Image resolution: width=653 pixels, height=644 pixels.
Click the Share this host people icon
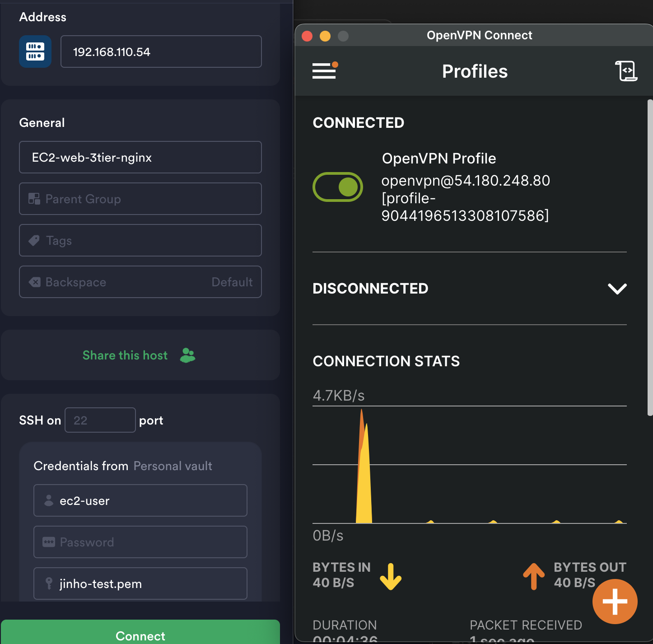click(x=187, y=355)
